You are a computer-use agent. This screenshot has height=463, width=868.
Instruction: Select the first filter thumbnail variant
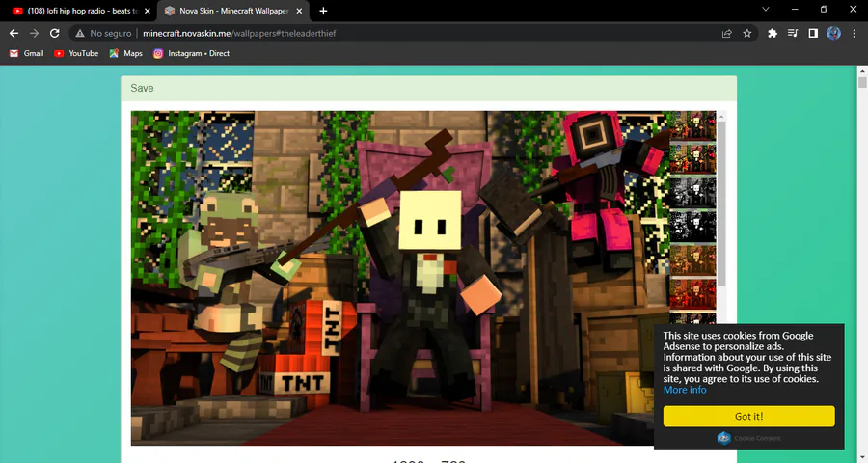pyautogui.click(x=692, y=124)
